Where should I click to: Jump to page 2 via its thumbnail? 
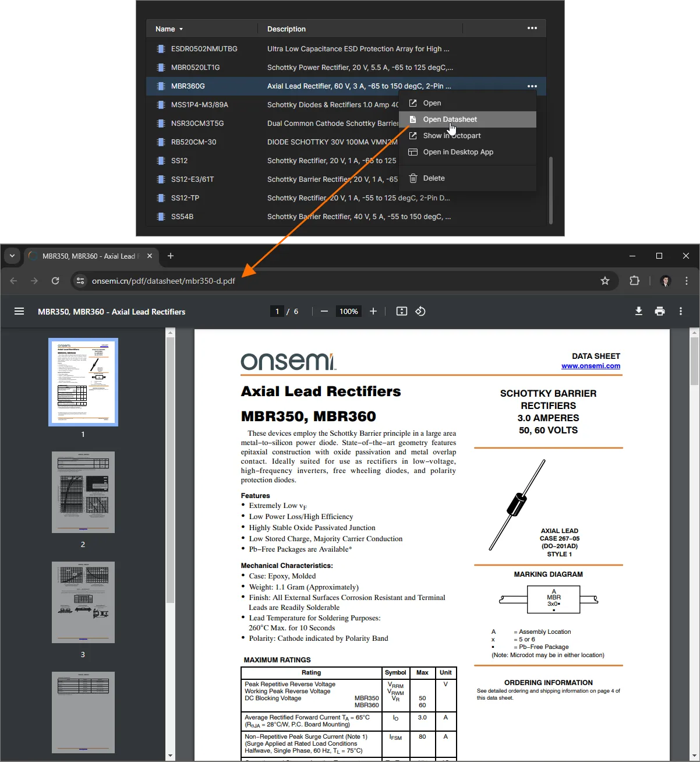pos(83,492)
